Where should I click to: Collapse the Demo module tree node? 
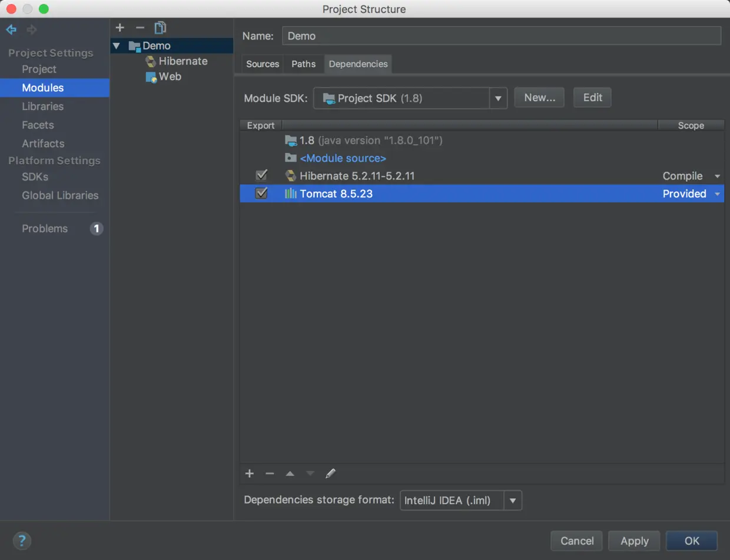point(117,46)
